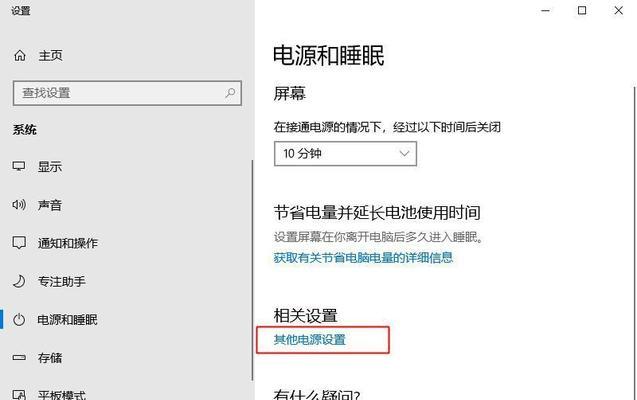Open the 10 分钟 screen timeout dropdown
Screen dimensions: 637x400
tap(345, 154)
